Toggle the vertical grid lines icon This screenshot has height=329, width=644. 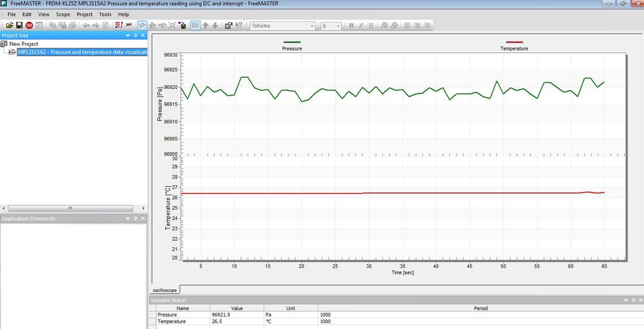[195, 26]
